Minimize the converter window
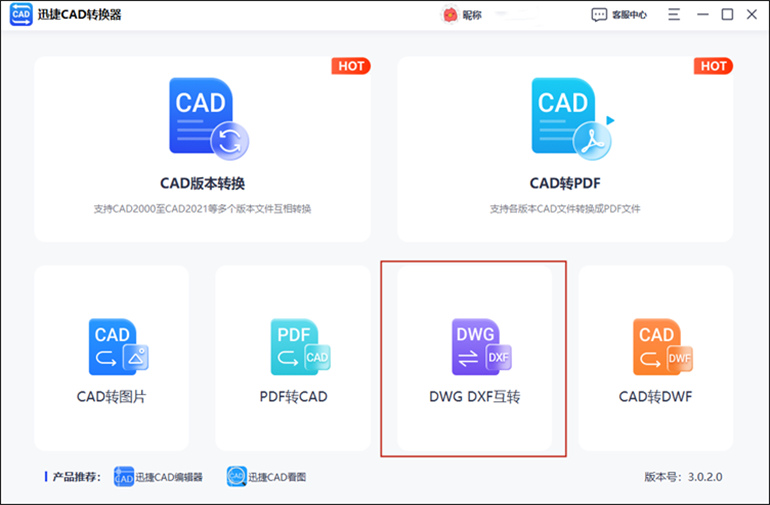770x505 pixels. (x=703, y=15)
